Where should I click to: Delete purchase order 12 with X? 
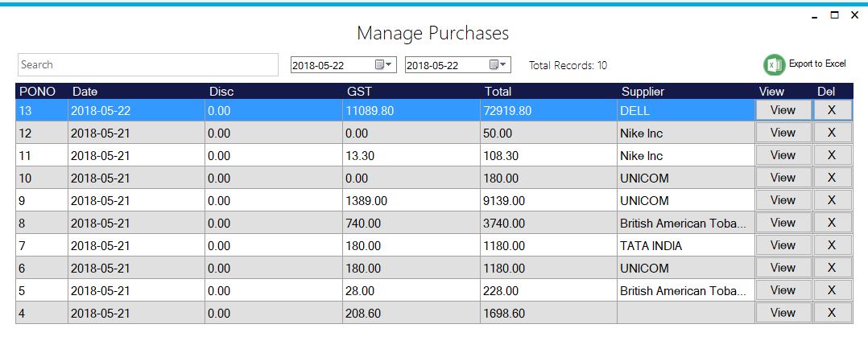click(x=832, y=133)
